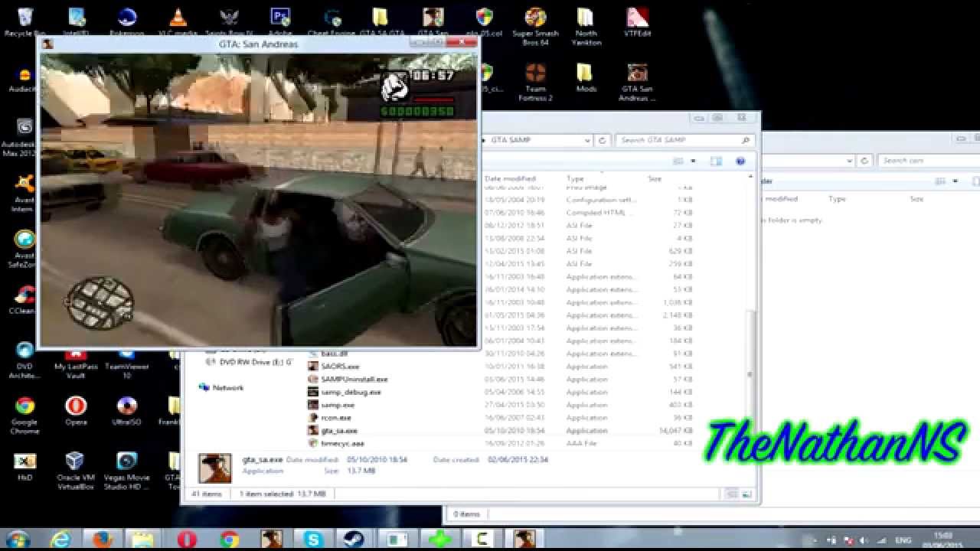Open Steam from the taskbar

point(354,539)
